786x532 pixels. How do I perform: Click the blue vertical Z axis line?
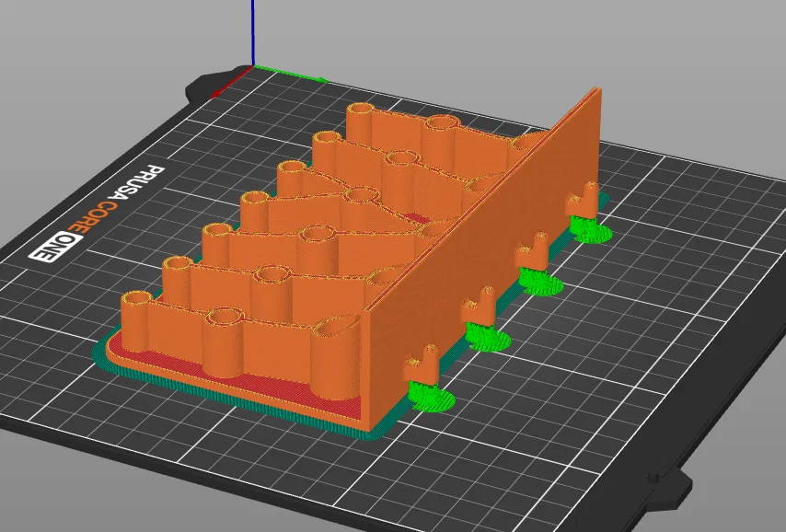pos(253,32)
